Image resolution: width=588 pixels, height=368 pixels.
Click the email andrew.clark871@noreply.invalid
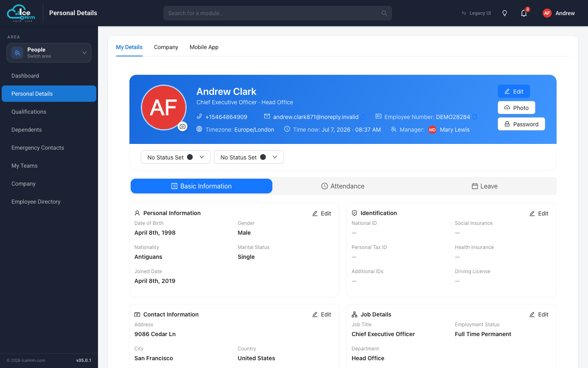[316, 117]
